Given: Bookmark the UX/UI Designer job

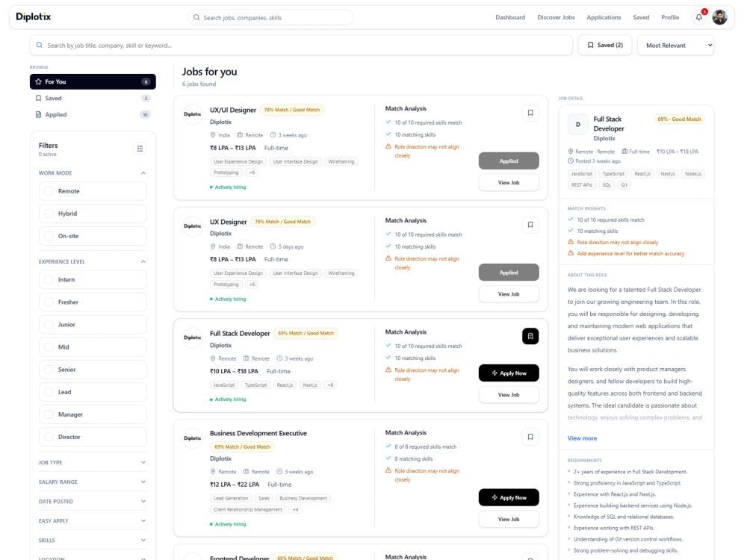Looking at the screenshot, I should [530, 113].
